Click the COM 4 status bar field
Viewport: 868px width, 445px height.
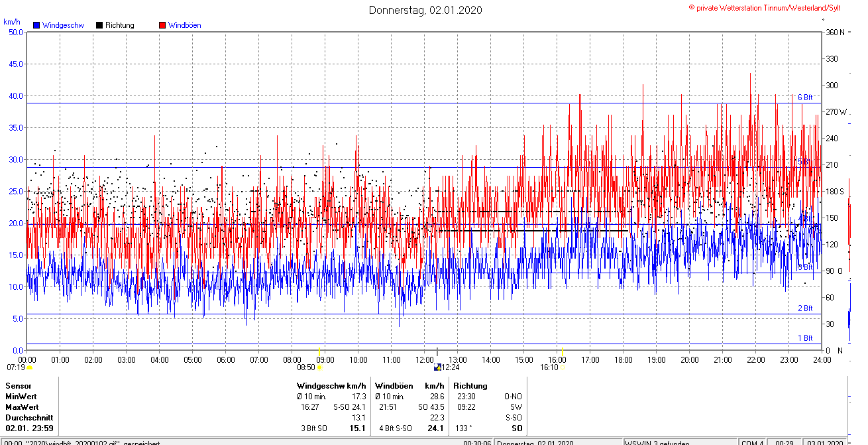point(751,442)
